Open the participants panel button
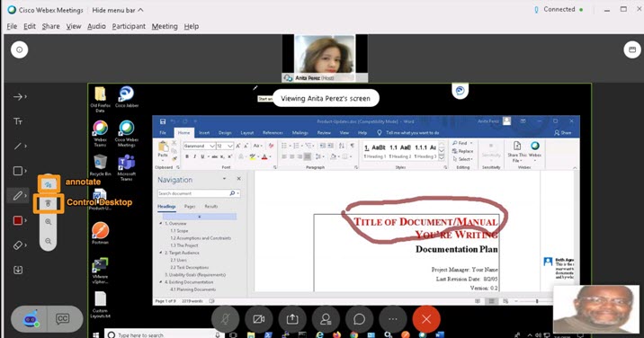644x338 pixels. tap(326, 319)
